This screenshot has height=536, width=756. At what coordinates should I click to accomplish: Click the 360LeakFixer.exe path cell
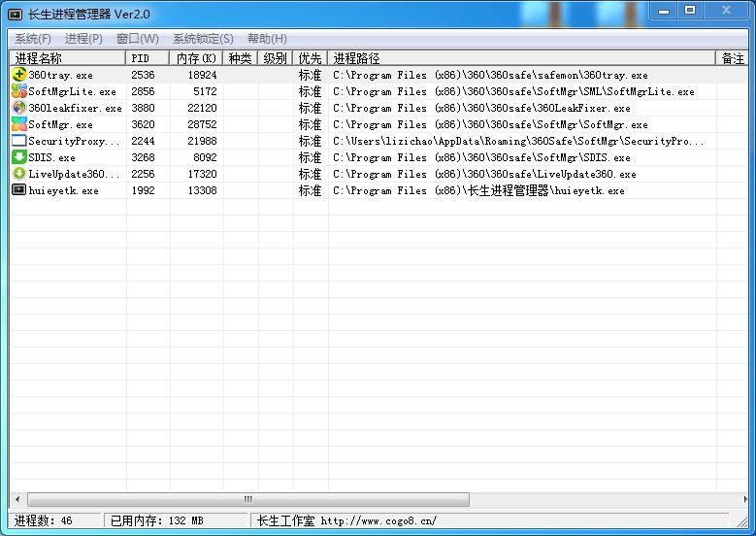[x=481, y=108]
